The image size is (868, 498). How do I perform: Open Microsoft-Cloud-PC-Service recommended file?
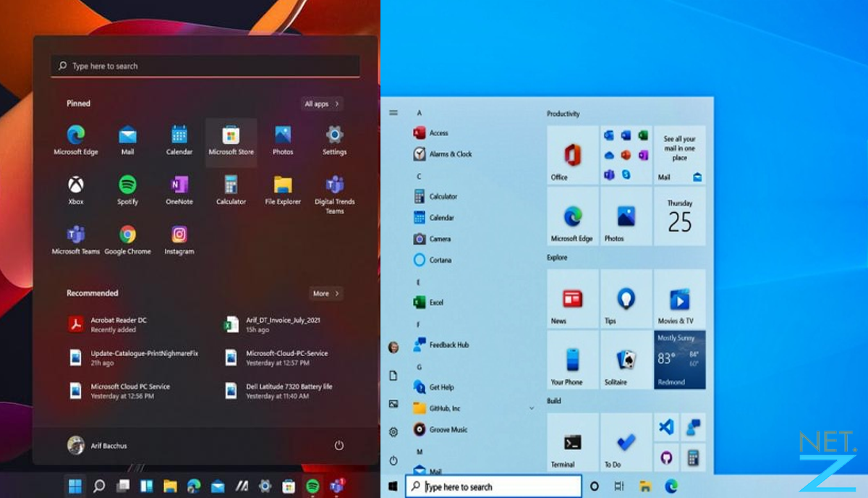coord(276,358)
